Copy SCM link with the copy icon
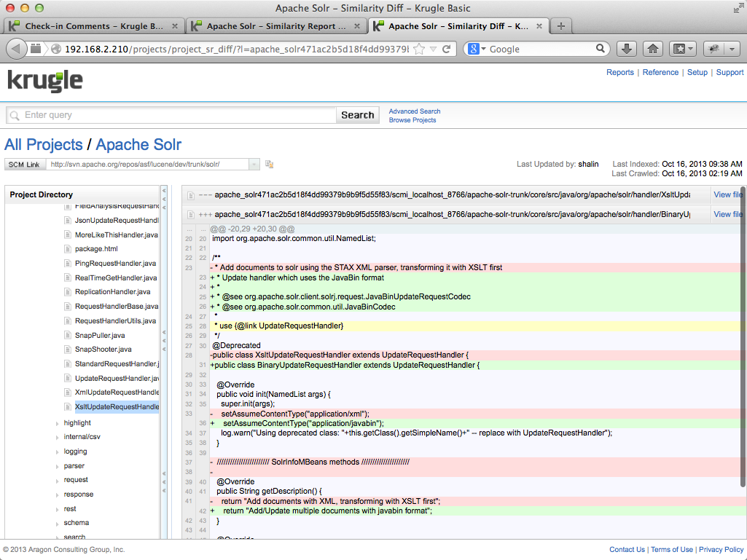Image resolution: width=747 pixels, height=560 pixels. 269,165
